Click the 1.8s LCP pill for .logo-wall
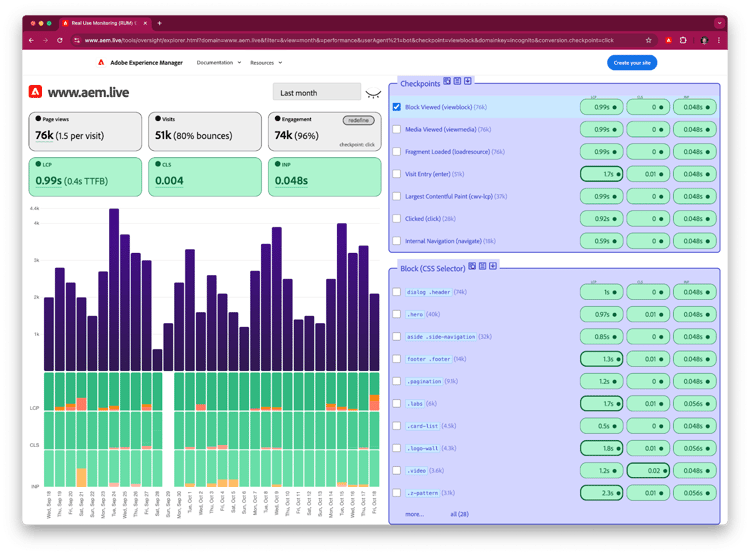Image resolution: width=750 pixels, height=554 pixels. tap(601, 448)
